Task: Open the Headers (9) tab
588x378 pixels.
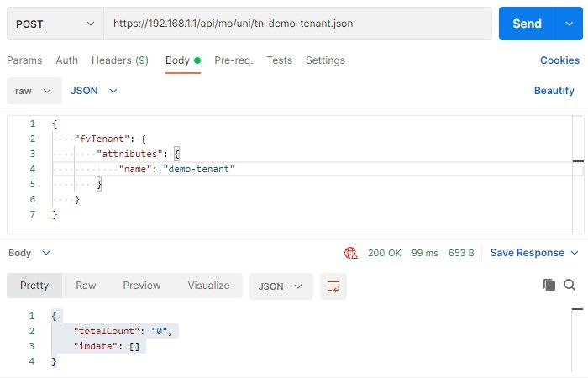Action: (x=120, y=60)
